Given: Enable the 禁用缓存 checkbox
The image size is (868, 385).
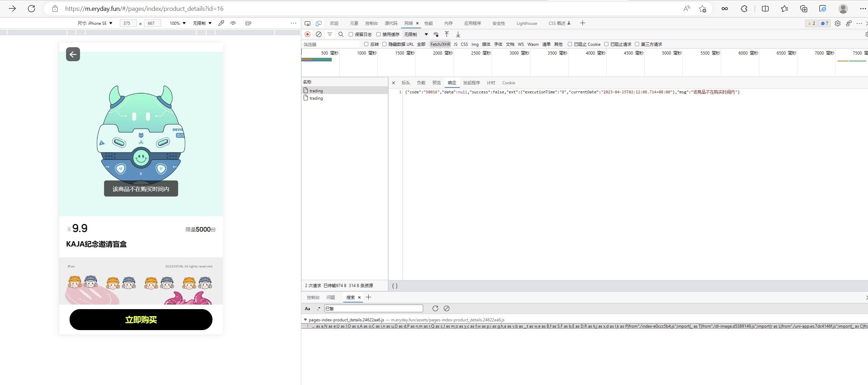Looking at the screenshot, I should coord(378,34).
